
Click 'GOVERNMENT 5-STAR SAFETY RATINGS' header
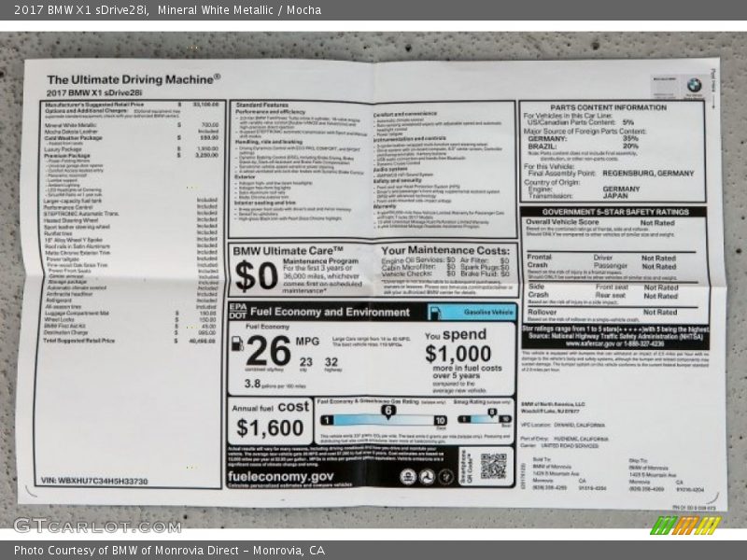(x=615, y=212)
